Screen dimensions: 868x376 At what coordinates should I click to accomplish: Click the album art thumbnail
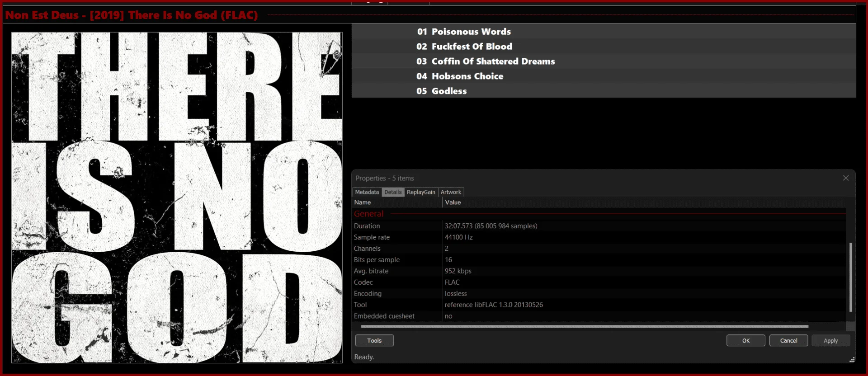(177, 197)
